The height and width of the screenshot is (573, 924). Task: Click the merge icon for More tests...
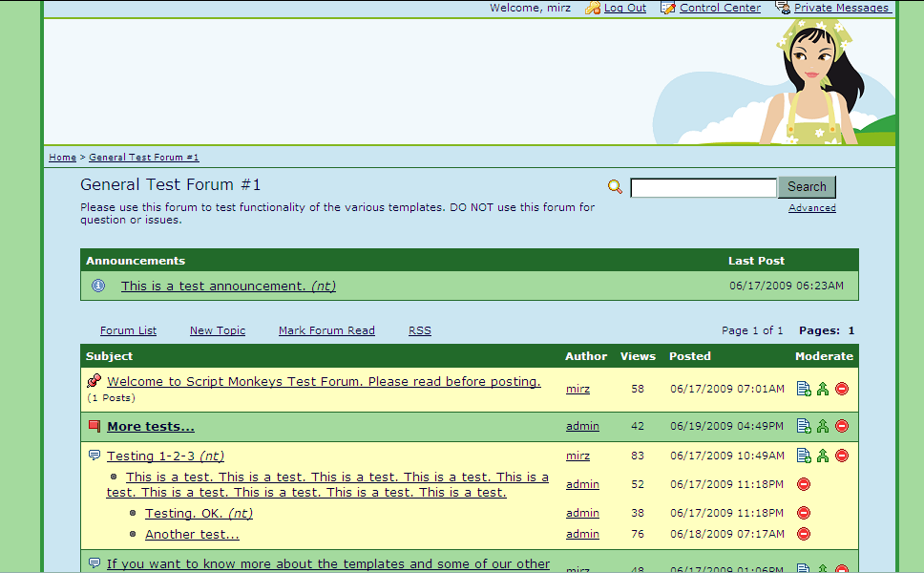click(823, 426)
